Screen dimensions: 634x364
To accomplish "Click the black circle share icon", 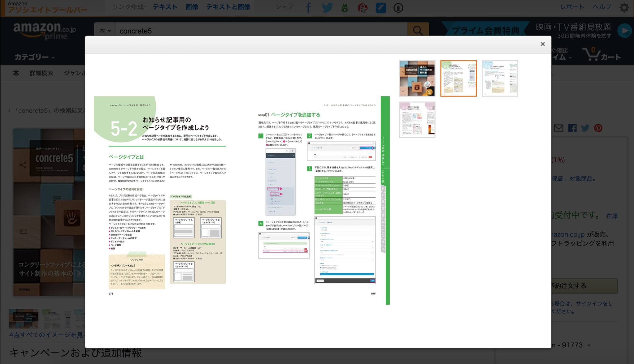I will point(398,8).
